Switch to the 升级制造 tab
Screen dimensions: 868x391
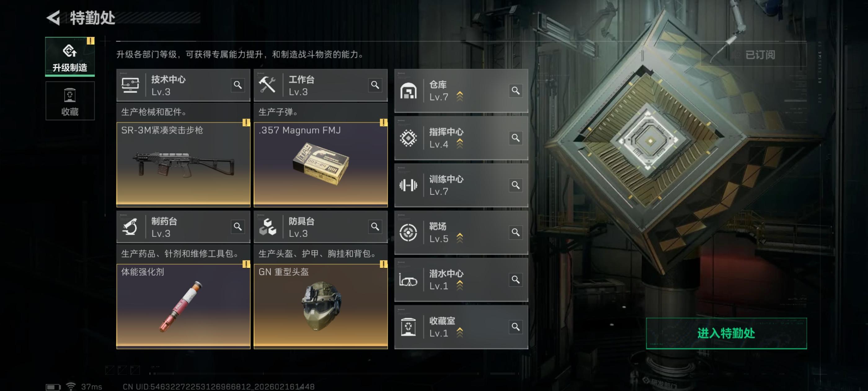click(x=70, y=57)
